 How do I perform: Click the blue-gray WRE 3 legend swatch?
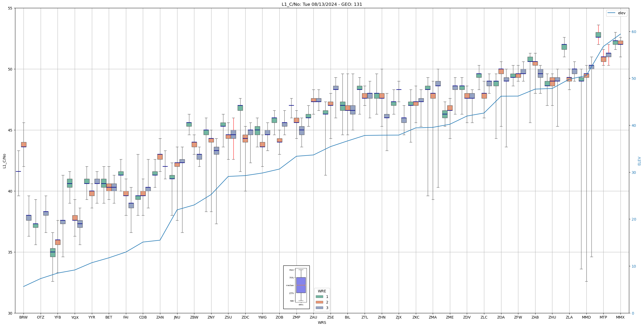[x=319, y=308]
